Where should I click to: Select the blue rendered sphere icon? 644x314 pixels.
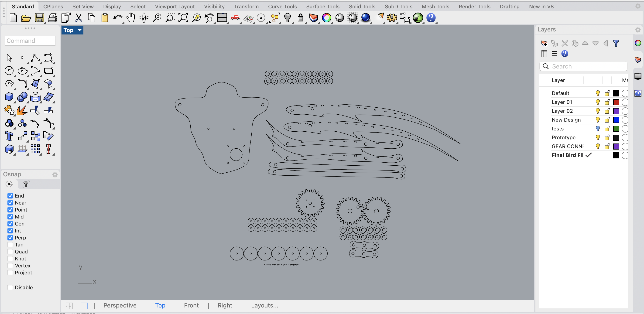click(x=366, y=18)
